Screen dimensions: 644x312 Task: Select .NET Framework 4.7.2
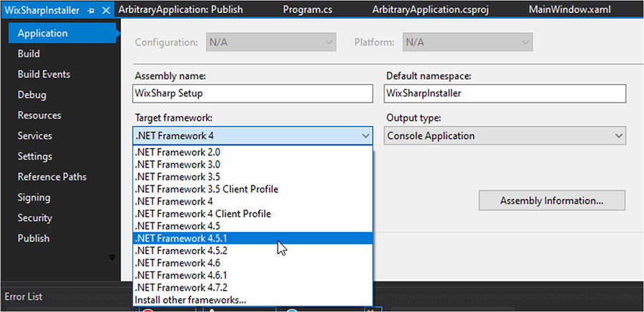click(x=253, y=288)
